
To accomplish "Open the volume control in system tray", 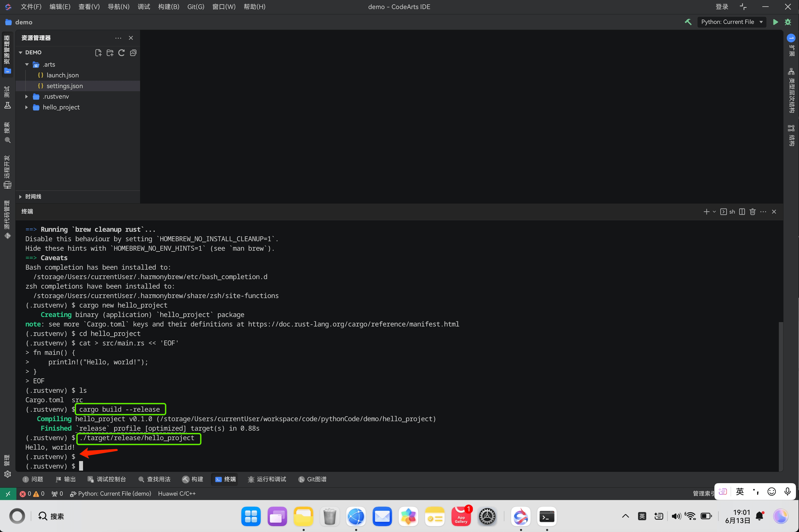I will pyautogui.click(x=676, y=516).
